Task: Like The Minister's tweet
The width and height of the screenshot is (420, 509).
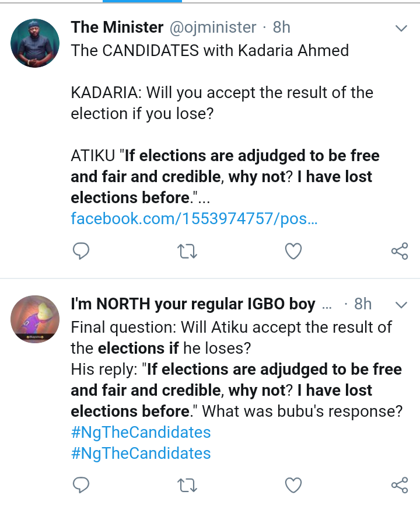Action: tap(293, 251)
